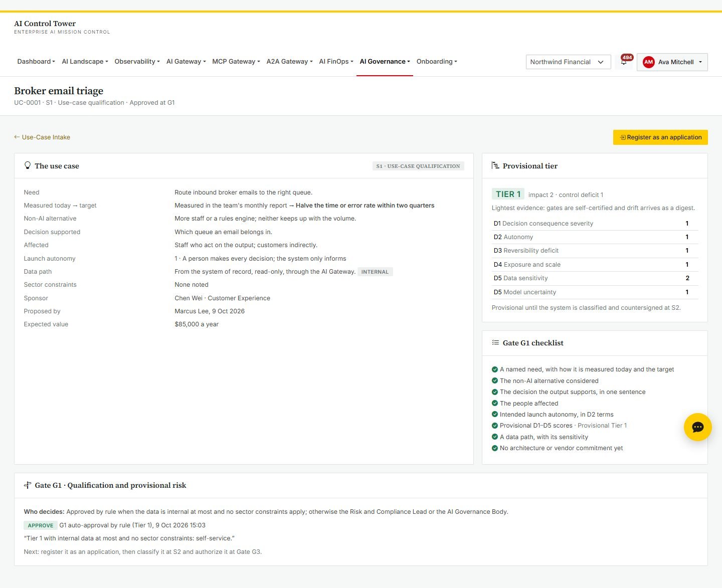Open the Ava Mitchell user menu
The image size is (722, 588).
[x=672, y=62]
